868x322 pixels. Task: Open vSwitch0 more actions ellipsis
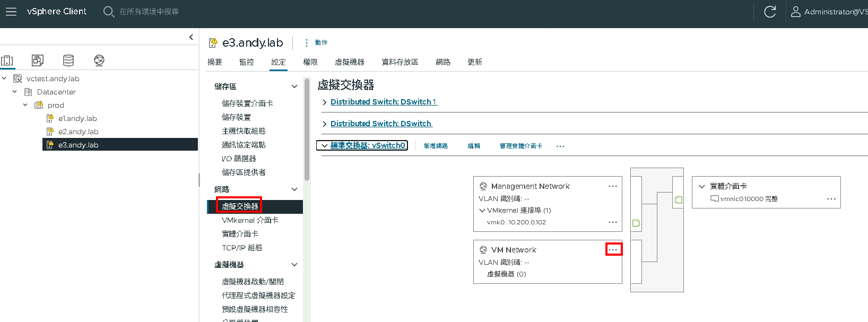[x=560, y=146]
